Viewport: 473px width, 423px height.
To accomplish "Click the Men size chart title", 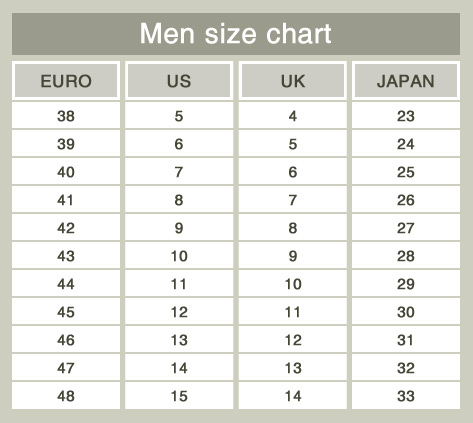I will 236,34.
